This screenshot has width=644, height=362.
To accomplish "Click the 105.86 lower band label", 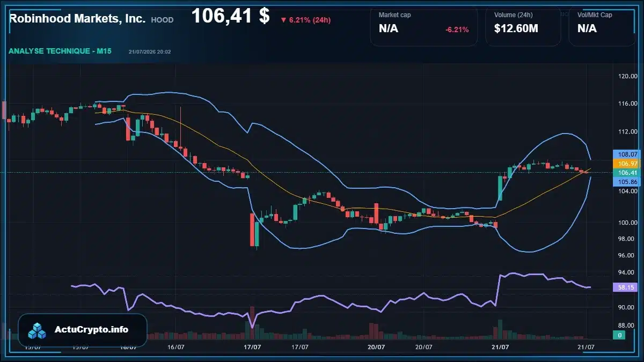I will (627, 182).
